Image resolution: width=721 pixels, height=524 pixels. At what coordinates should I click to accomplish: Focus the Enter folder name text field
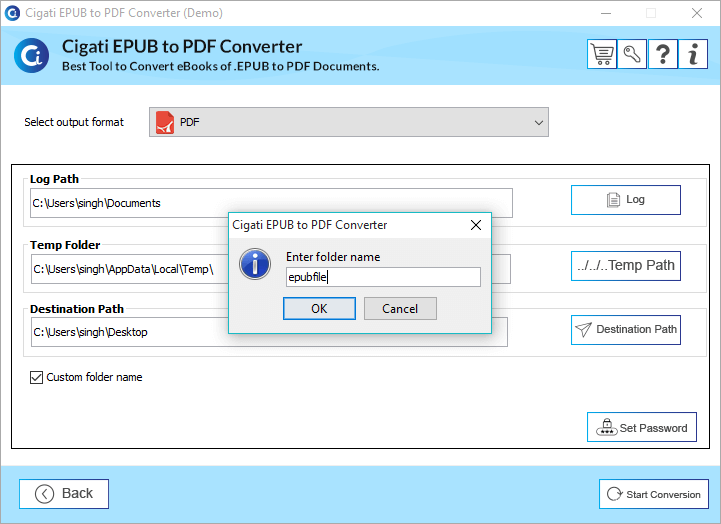click(383, 277)
